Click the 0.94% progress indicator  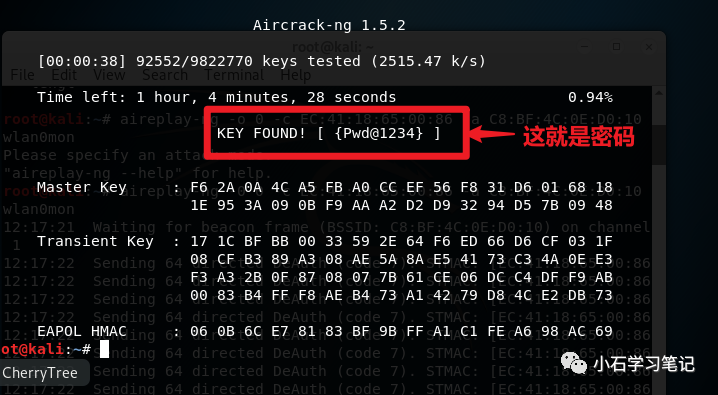590,97
